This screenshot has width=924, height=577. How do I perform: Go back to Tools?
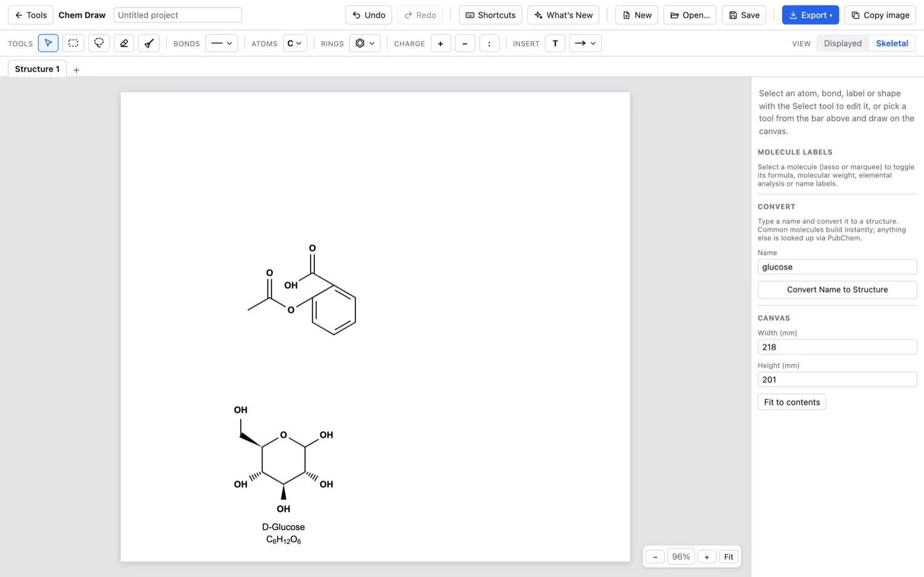pyautogui.click(x=31, y=15)
